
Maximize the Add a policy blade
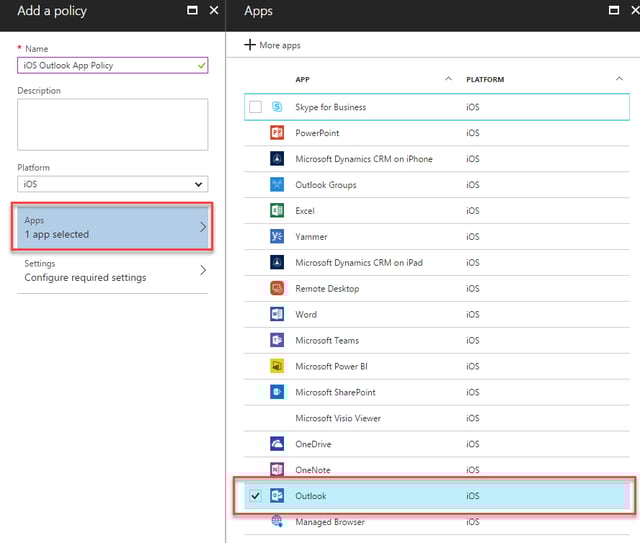tap(192, 10)
